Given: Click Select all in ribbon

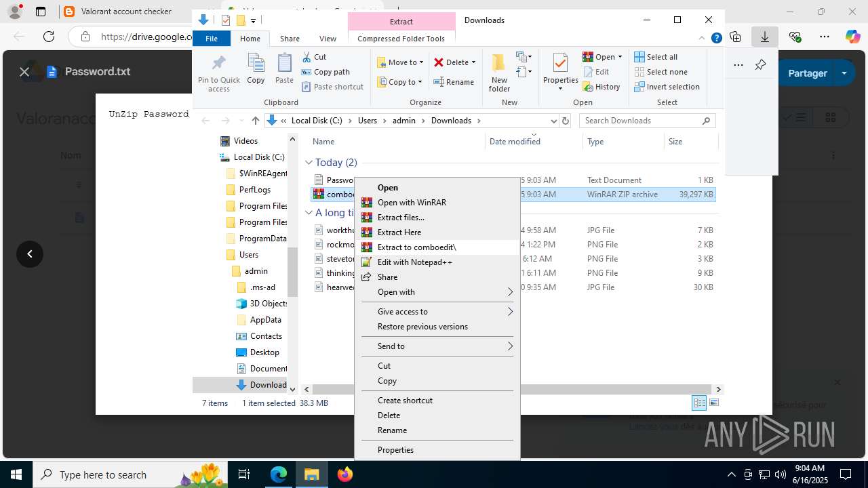Looking at the screenshot, I should 656,57.
